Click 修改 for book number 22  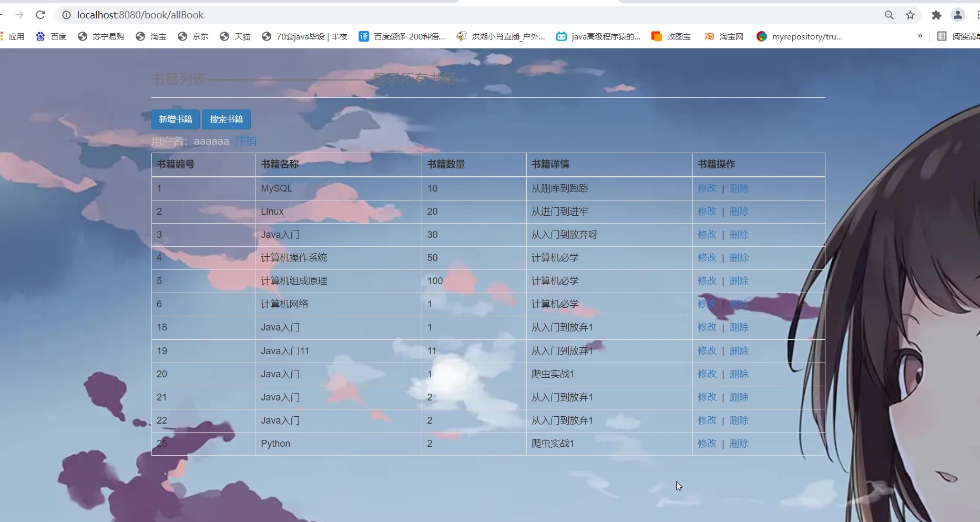[707, 420]
